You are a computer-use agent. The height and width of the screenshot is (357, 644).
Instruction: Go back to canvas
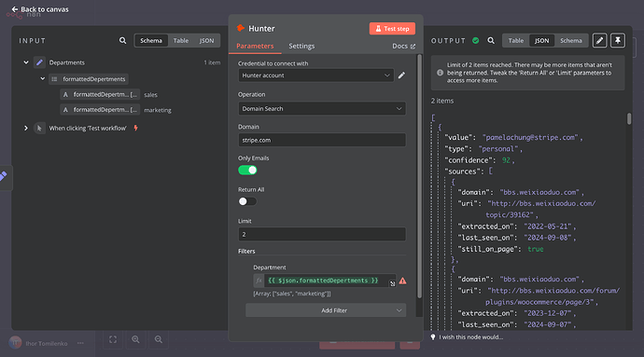pyautogui.click(x=40, y=9)
